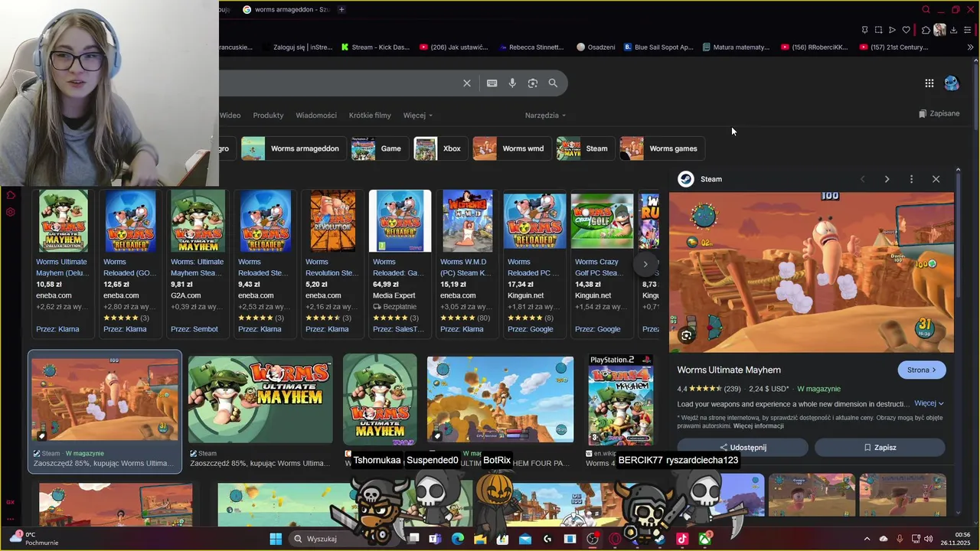The image size is (980, 551).
Task: Open the Blue Sail Sopot bookmark
Action: (658, 47)
